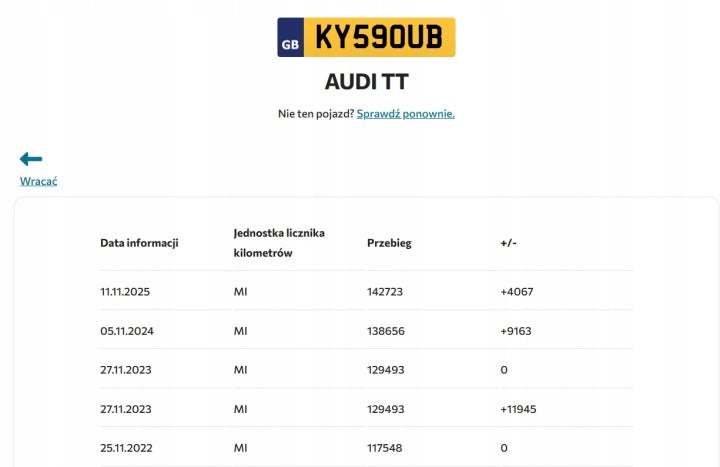Viewport: 720px width, 467px height.
Task: Click the Nie ten pojazd? text
Action: pos(316,113)
